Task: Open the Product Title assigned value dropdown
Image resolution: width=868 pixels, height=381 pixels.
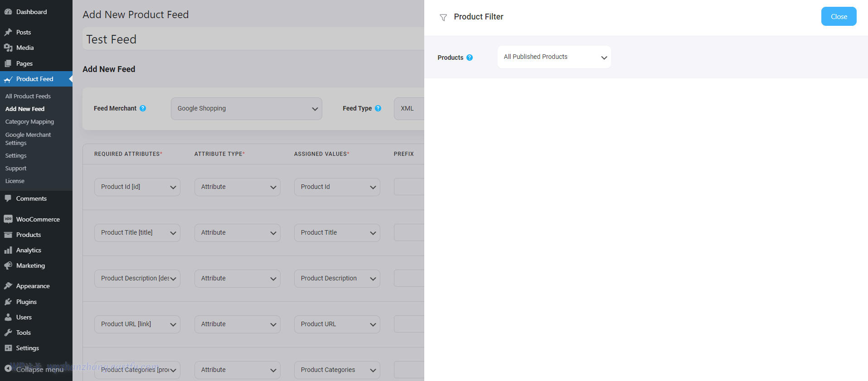Action: (337, 233)
